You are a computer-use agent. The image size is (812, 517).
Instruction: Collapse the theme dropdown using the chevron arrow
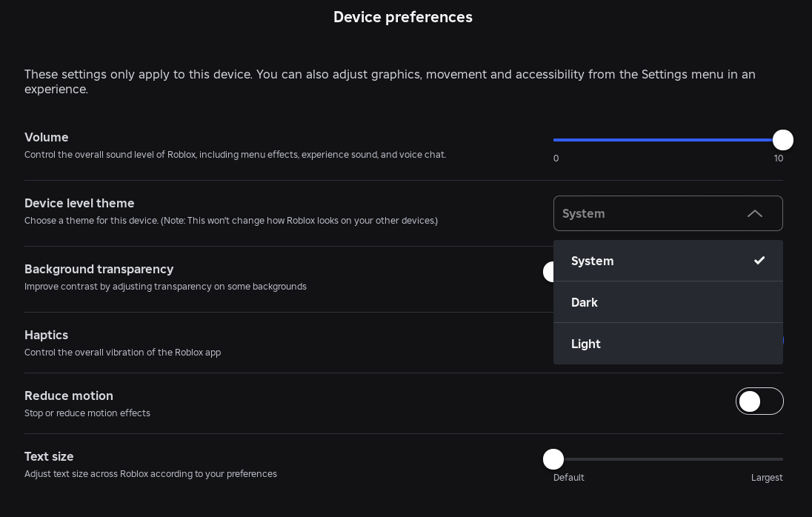(x=754, y=214)
